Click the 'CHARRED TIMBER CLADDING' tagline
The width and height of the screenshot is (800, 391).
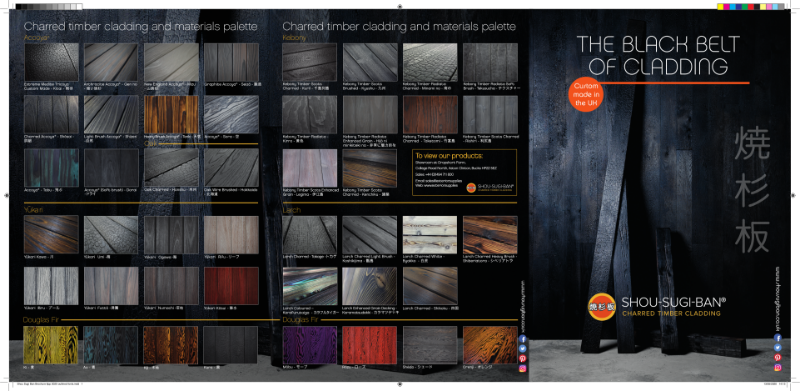(x=671, y=313)
